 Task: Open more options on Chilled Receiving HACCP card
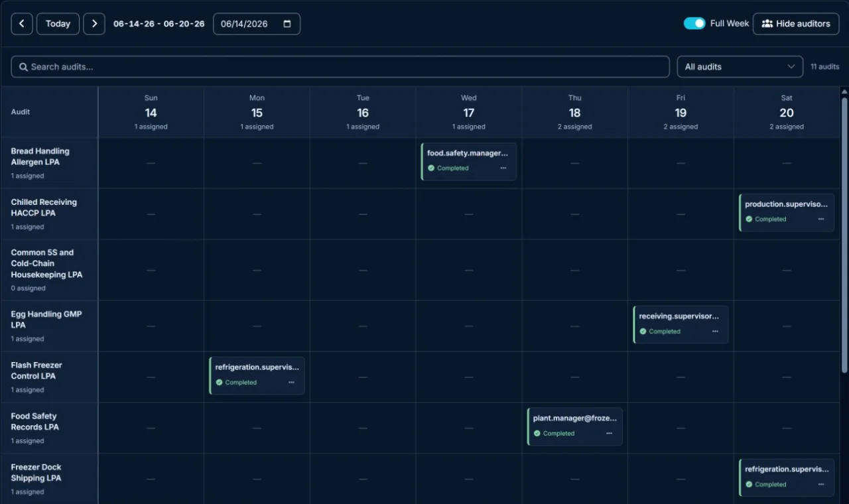(x=821, y=220)
